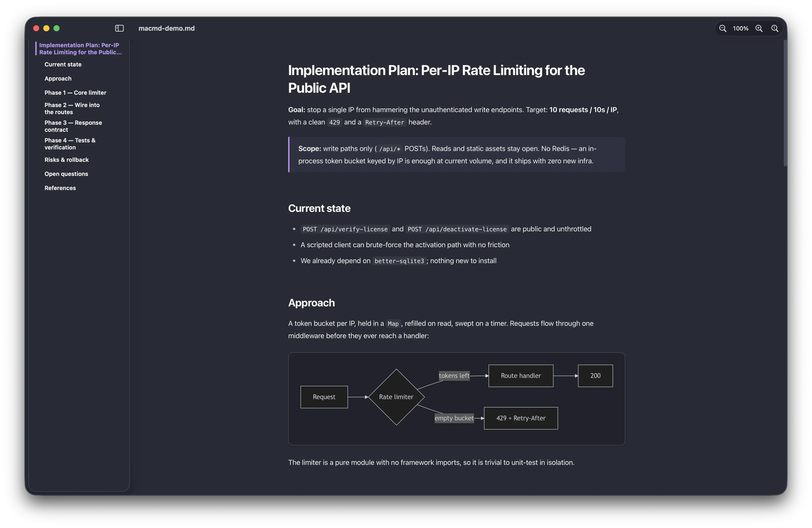Click the document's main title heading
812x528 pixels.
click(x=436, y=79)
